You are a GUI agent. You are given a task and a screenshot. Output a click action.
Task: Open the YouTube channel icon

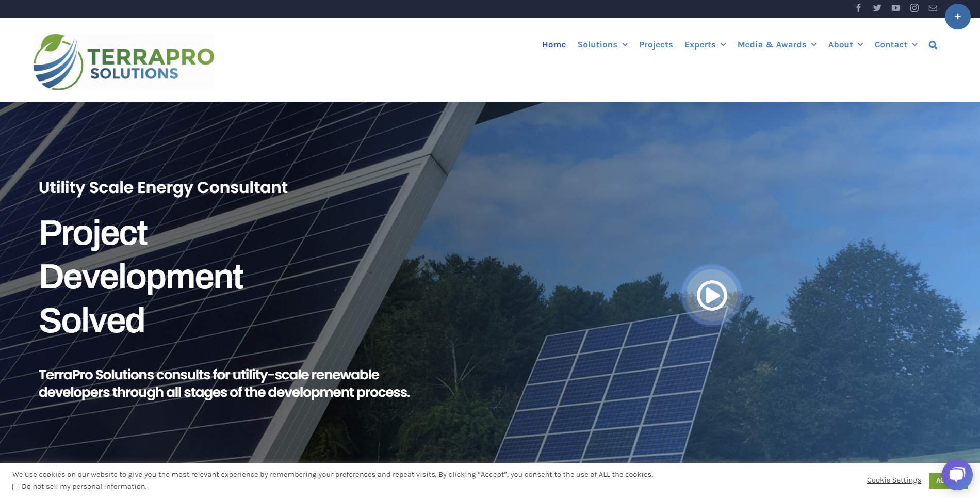(x=895, y=8)
